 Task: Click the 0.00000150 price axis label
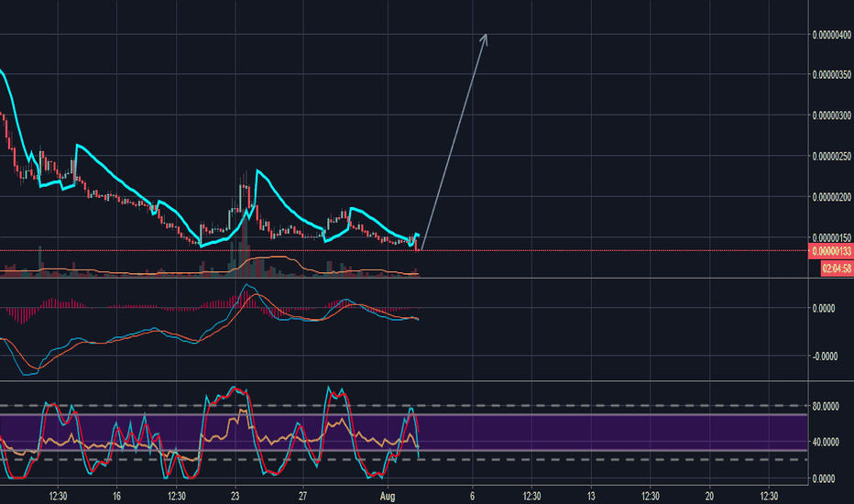point(832,237)
